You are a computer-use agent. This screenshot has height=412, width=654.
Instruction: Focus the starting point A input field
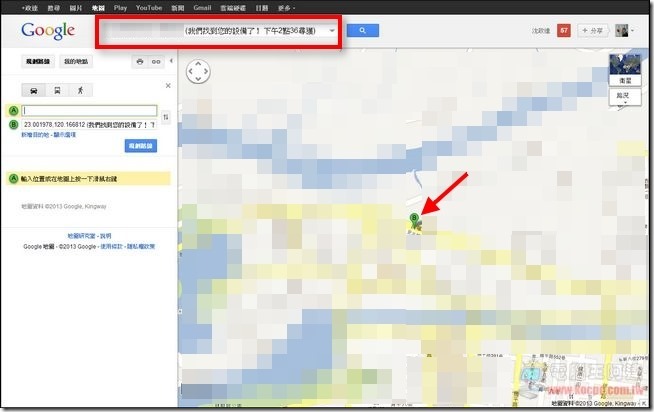pyautogui.click(x=89, y=111)
